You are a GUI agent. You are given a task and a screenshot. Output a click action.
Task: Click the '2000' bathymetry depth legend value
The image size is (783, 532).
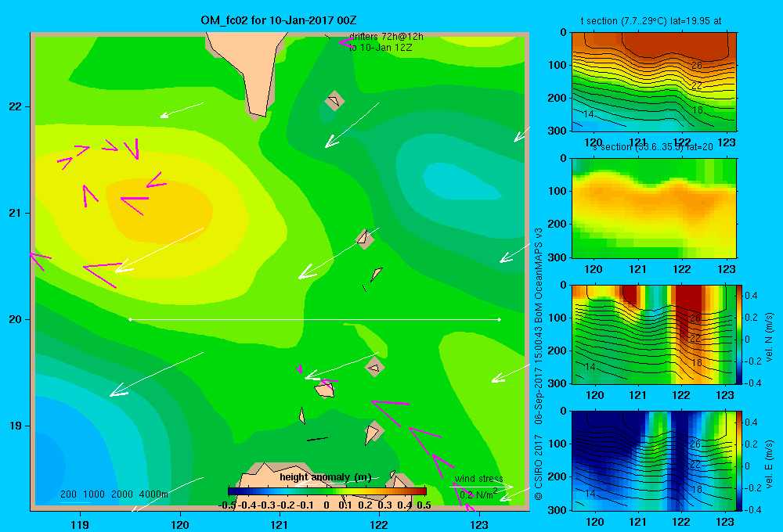click(122, 494)
